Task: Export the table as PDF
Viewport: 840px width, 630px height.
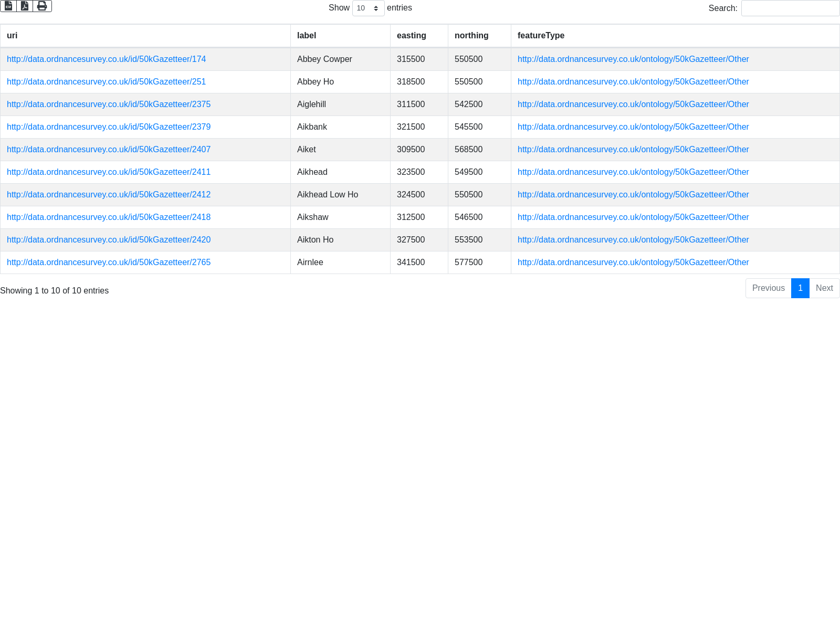Action: pos(25,6)
